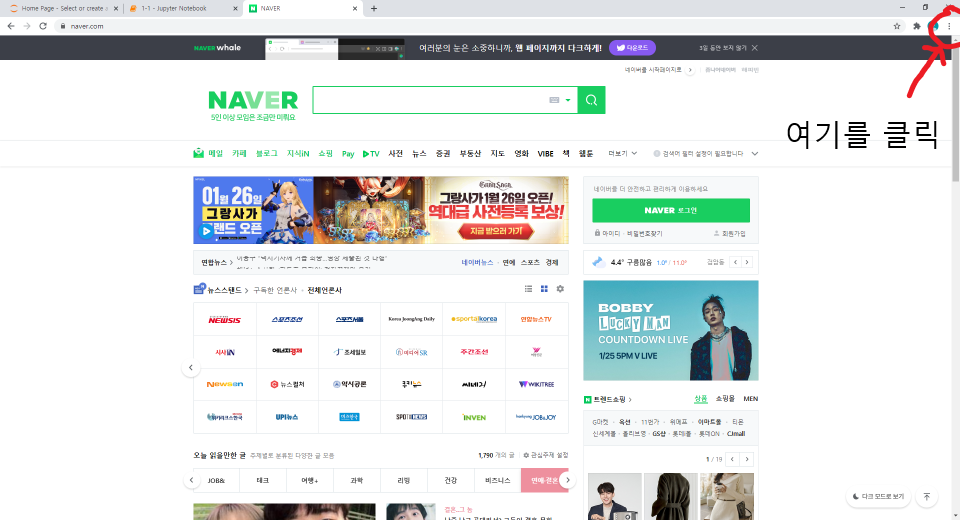Select 전체언론사 newsstand tab
The width and height of the screenshot is (960, 520).
point(324,290)
